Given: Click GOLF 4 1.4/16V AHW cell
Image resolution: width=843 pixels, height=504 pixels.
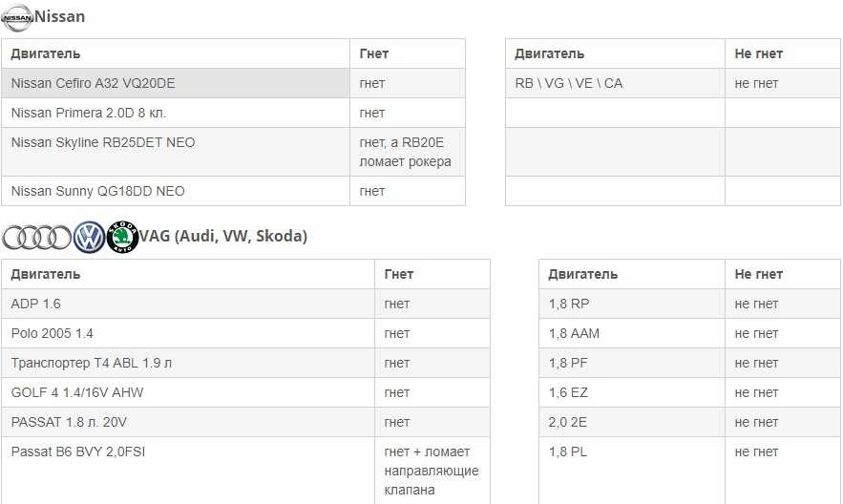Looking at the screenshot, I should coord(188,392).
